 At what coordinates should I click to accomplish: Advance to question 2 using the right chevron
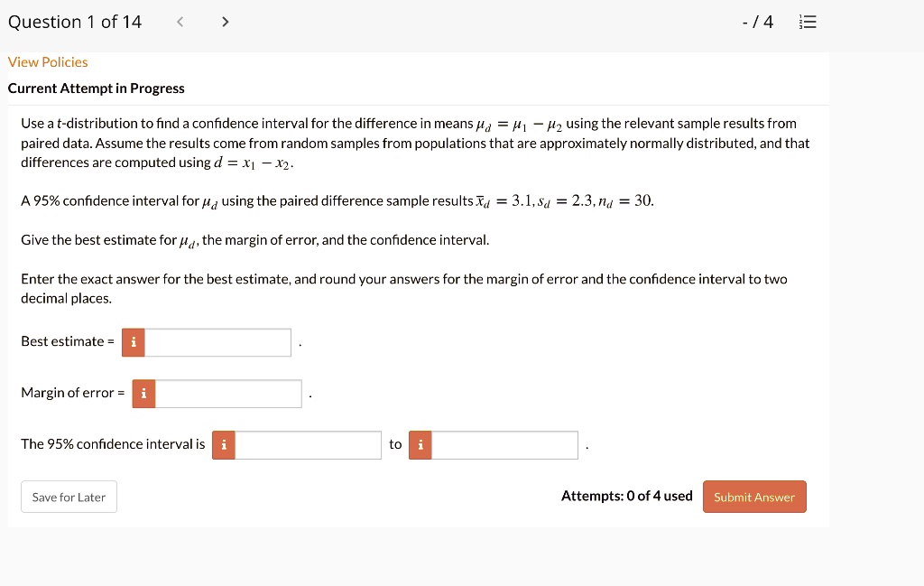coord(225,22)
